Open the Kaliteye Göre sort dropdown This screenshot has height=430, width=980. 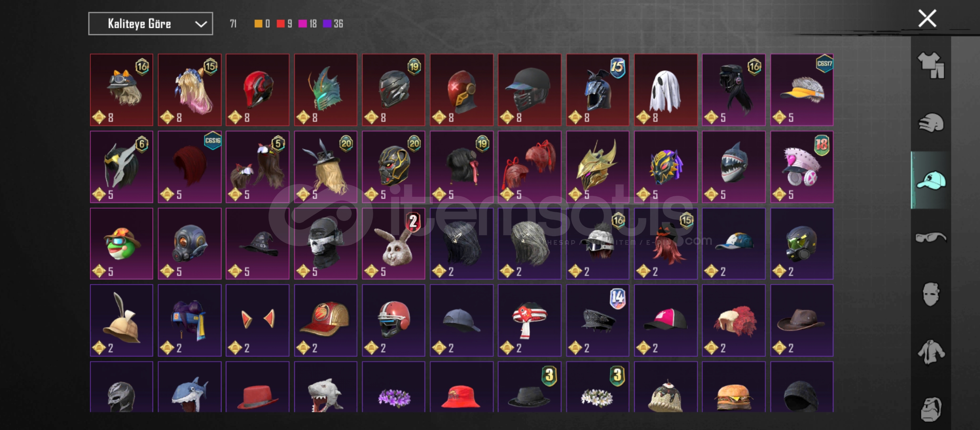click(151, 24)
